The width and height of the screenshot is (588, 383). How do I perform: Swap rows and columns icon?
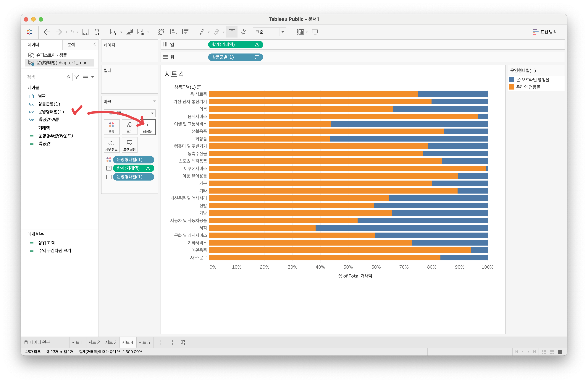tap(161, 32)
